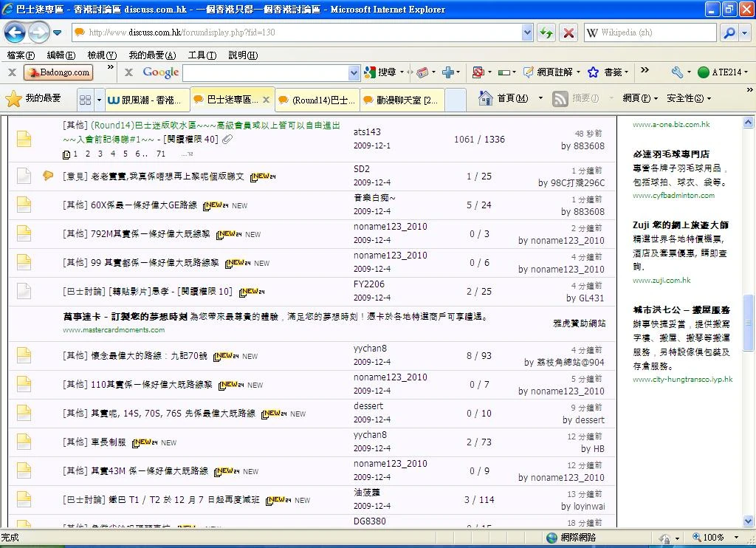Close the Badongo toolbar with its X
Screen dimensions: 756x548
(12, 72)
